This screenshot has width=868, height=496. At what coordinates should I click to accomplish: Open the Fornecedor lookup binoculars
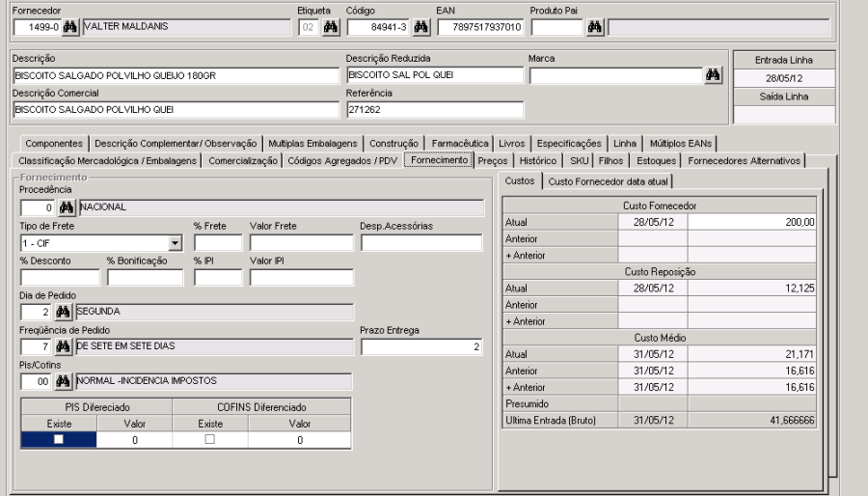click(70, 27)
